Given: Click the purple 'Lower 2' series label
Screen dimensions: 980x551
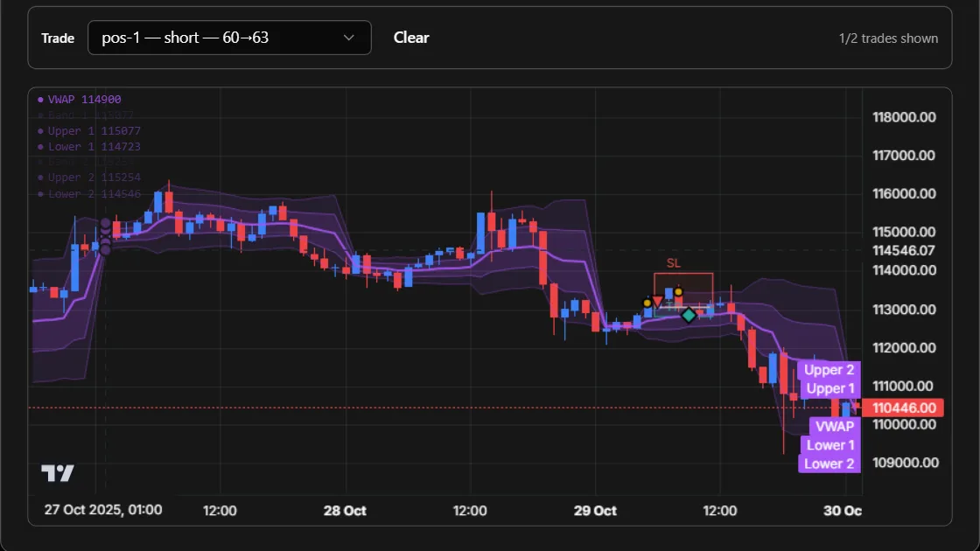Looking at the screenshot, I should point(829,464).
